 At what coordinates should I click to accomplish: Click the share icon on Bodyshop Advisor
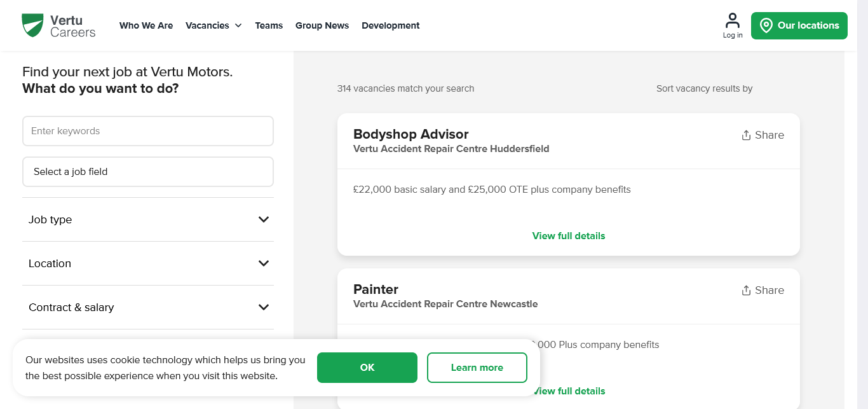(x=747, y=135)
